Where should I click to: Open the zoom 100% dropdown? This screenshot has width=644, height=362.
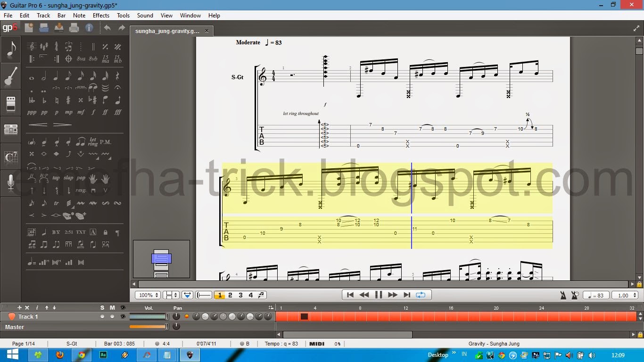click(148, 295)
